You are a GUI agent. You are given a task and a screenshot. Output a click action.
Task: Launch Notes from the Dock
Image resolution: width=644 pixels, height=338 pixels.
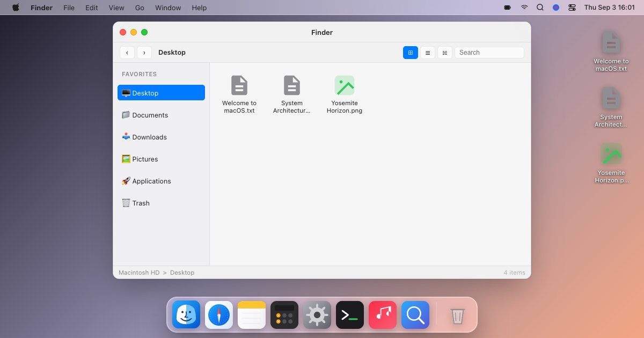[252, 315]
